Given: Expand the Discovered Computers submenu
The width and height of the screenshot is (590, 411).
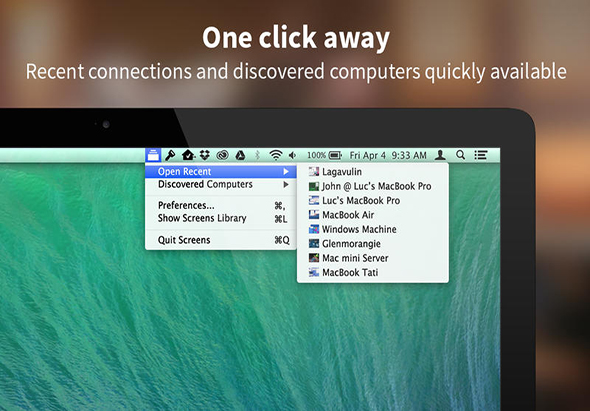Looking at the screenshot, I should tap(221, 184).
